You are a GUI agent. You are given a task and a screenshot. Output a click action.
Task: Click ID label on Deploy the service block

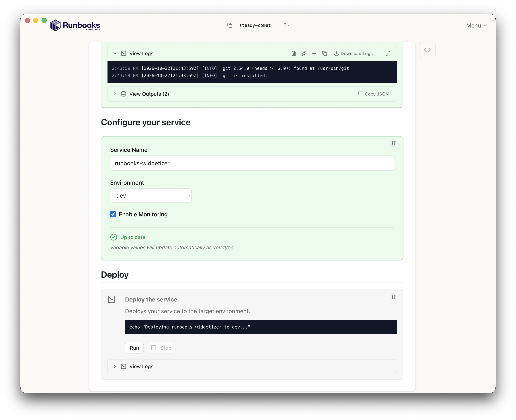[x=394, y=297]
